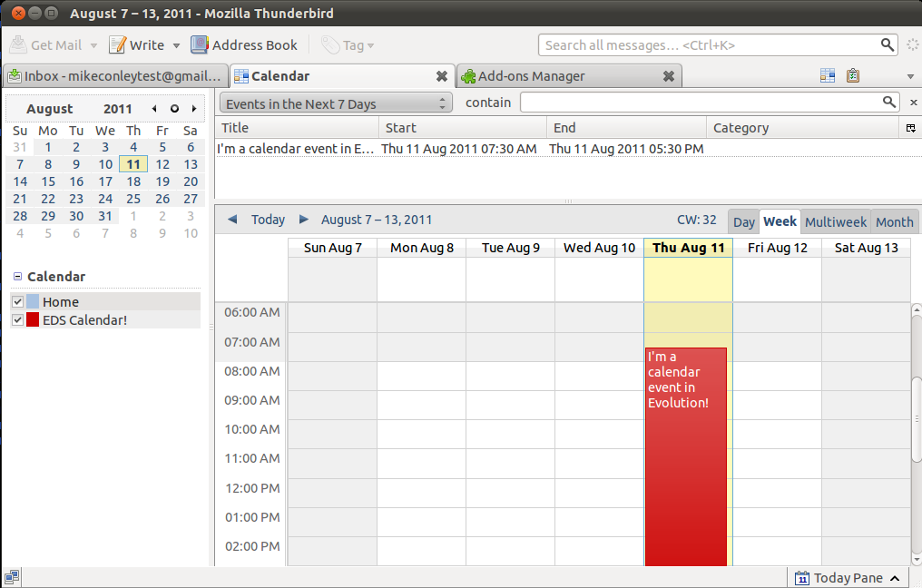The image size is (922, 588).
Task: Open the Events in the Next 7 Days dropdown
Action: point(336,103)
